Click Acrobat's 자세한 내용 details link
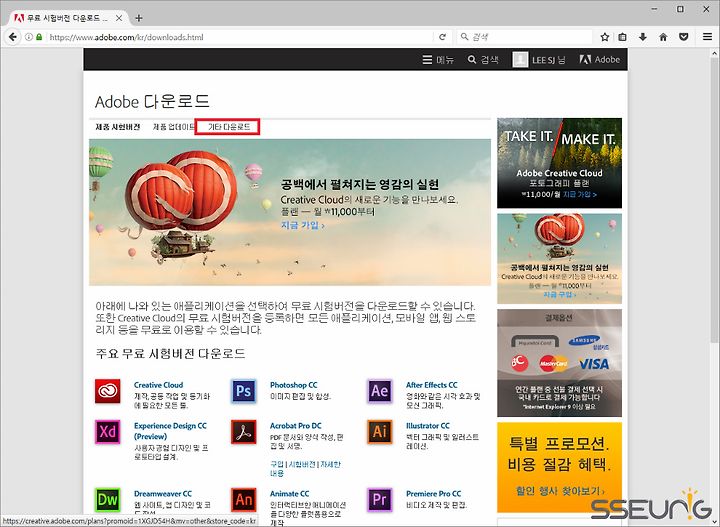 [331, 464]
